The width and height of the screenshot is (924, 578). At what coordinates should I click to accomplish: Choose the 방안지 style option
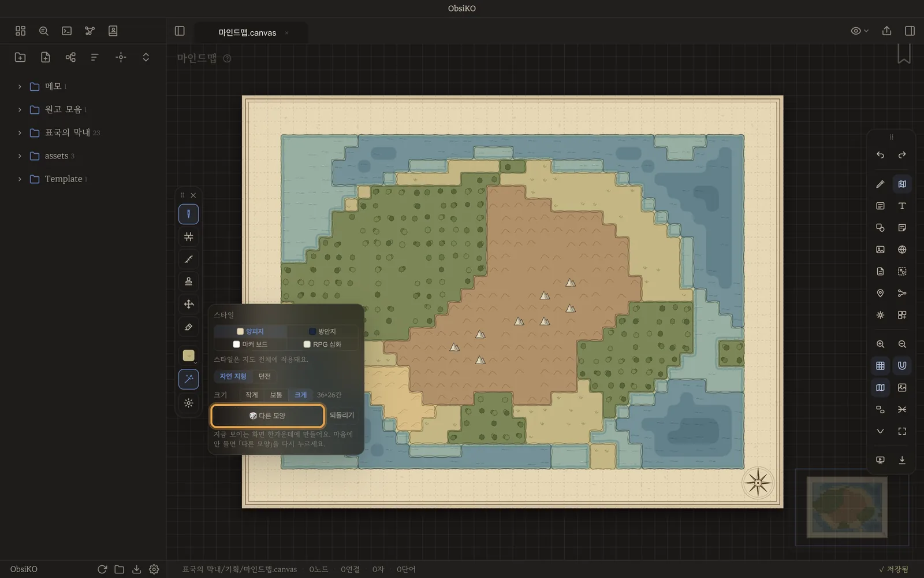pyautogui.click(x=322, y=331)
